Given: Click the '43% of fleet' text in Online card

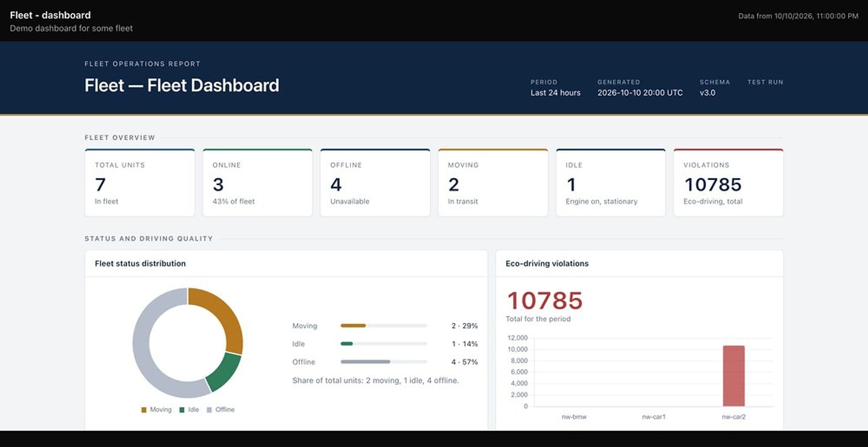Looking at the screenshot, I should click(233, 201).
